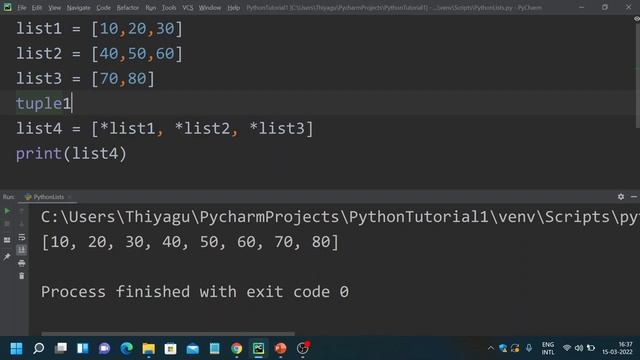The height and width of the screenshot is (360, 640).
Task: Open Run panel settings gear
Action: (x=621, y=197)
